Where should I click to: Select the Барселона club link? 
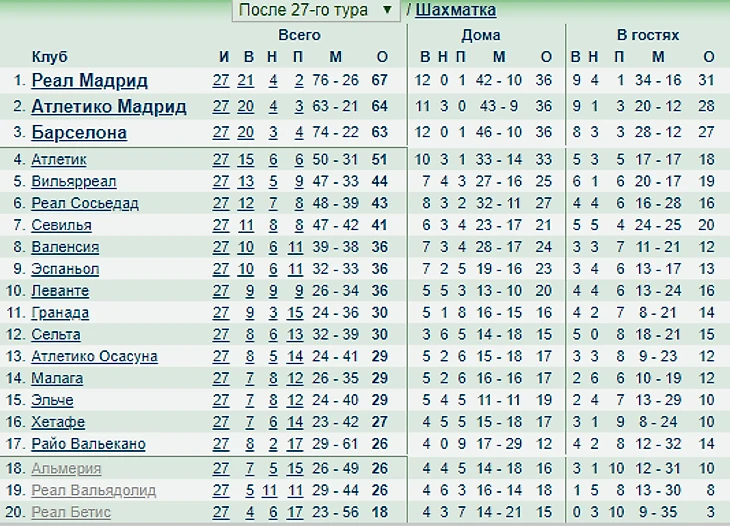pyautogui.click(x=79, y=133)
